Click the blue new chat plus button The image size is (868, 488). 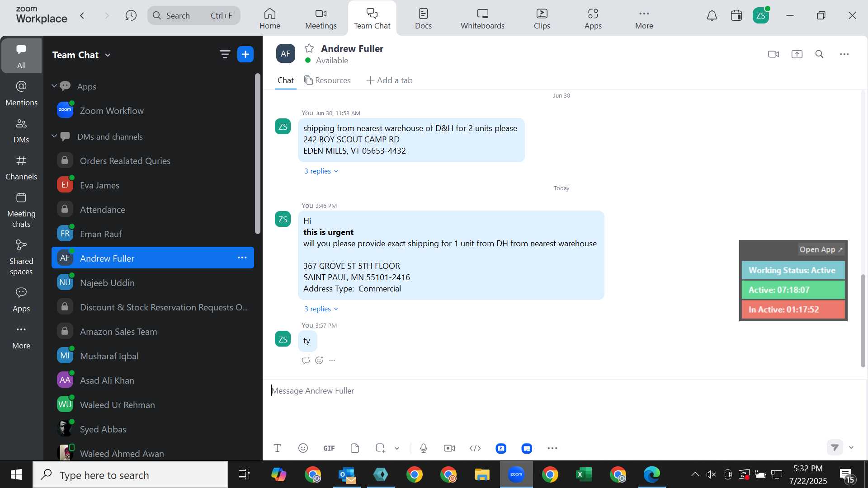(x=245, y=55)
